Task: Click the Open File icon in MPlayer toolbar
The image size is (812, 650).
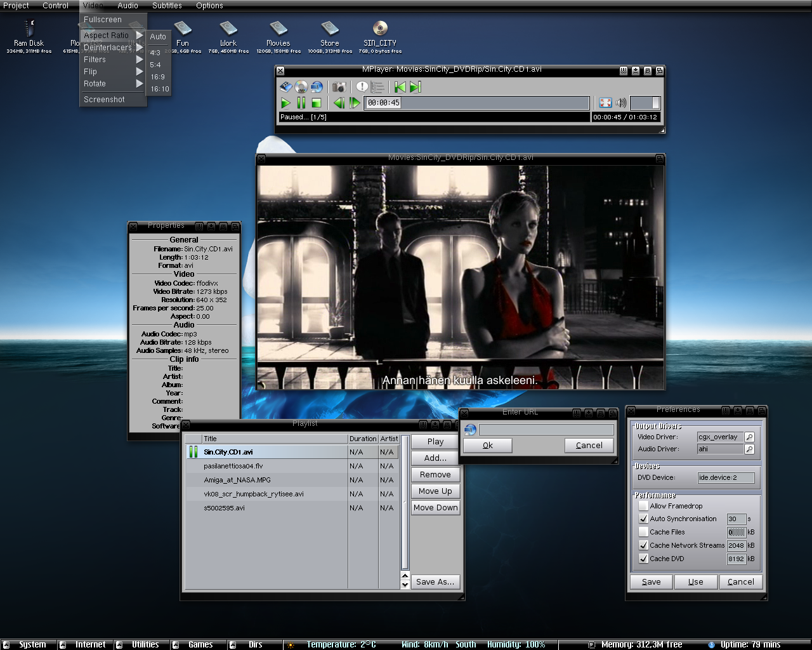Action: click(286, 87)
